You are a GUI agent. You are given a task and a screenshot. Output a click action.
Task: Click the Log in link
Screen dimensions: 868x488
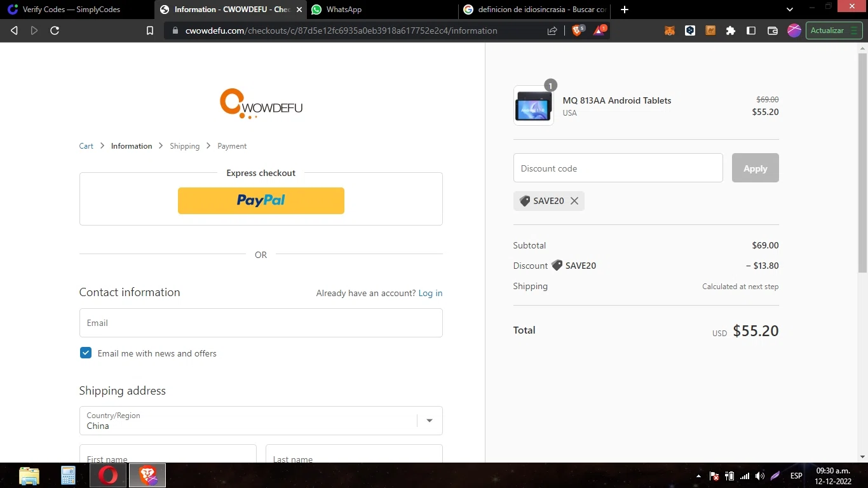tap(430, 293)
